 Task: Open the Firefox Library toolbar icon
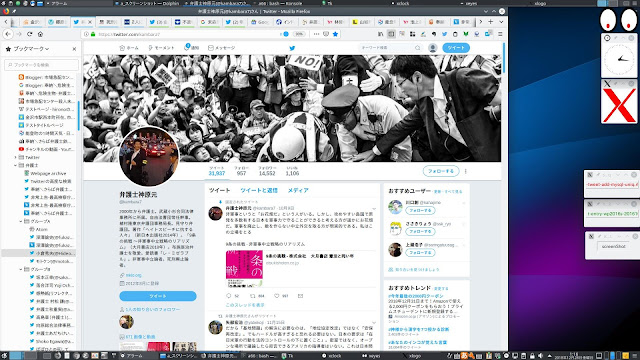point(380,34)
